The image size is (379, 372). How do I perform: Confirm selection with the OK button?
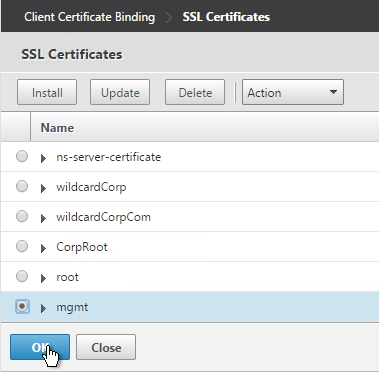coord(40,347)
